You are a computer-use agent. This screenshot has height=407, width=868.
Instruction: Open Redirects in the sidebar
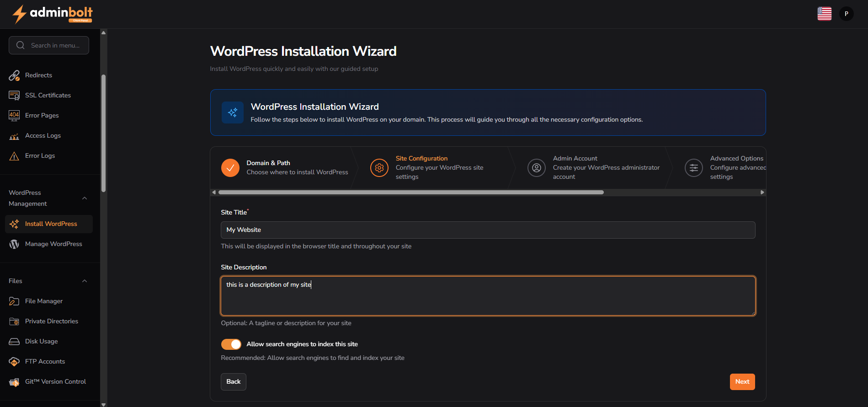point(49,75)
